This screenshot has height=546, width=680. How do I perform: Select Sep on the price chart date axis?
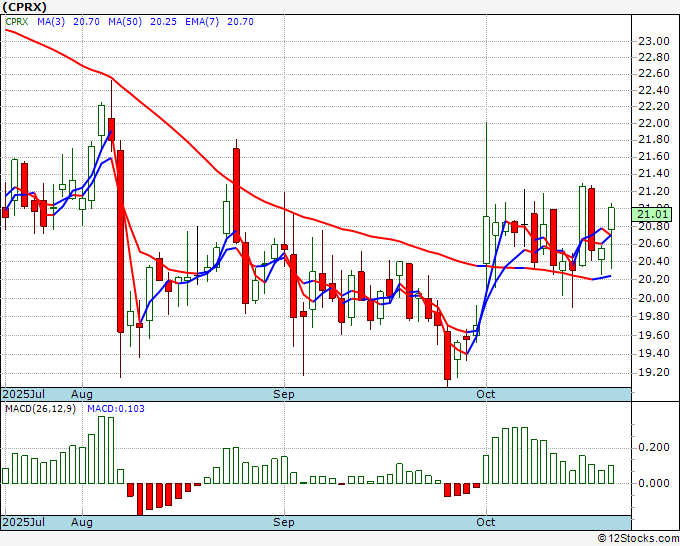[284, 394]
